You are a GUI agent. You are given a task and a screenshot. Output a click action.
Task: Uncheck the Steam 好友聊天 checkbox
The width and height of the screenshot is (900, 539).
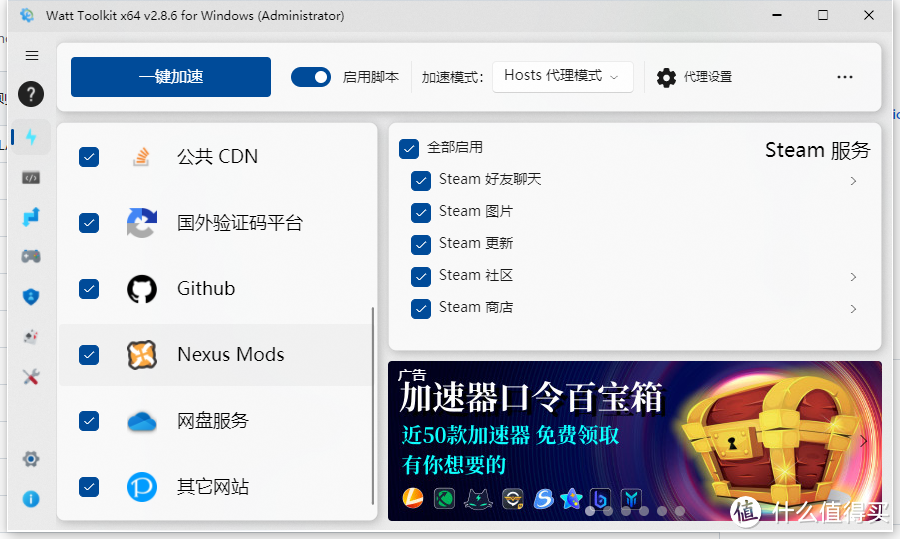421,181
